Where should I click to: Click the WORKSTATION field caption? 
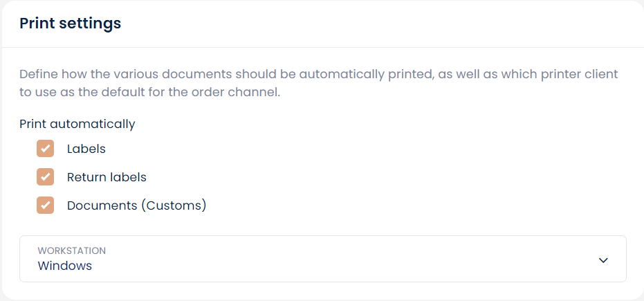(72, 250)
